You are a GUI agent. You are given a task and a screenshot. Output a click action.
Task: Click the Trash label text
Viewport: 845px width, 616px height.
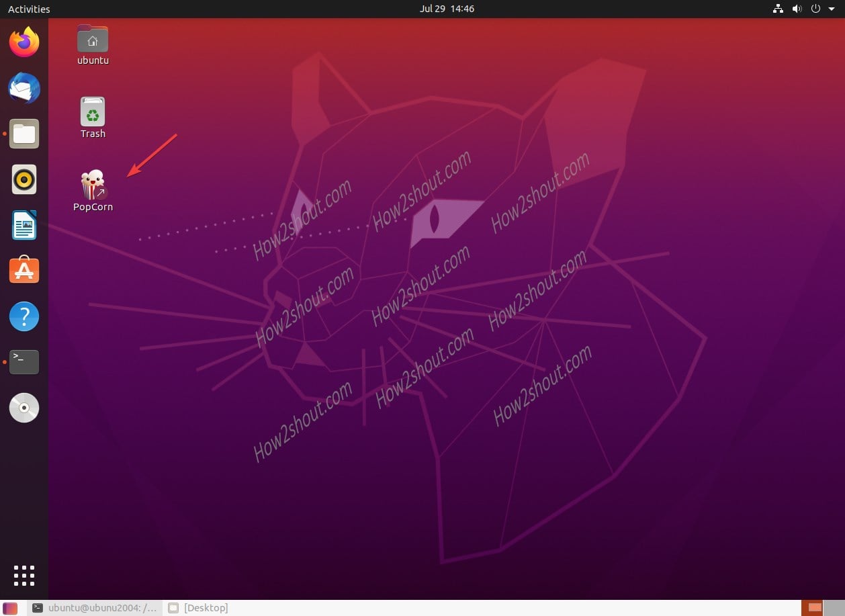[93, 134]
